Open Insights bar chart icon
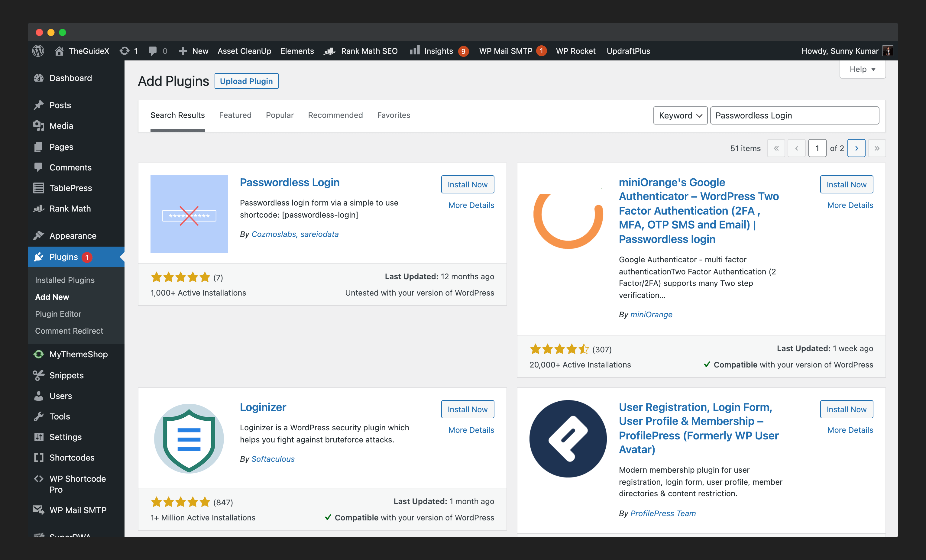Image resolution: width=926 pixels, height=560 pixels. (415, 50)
